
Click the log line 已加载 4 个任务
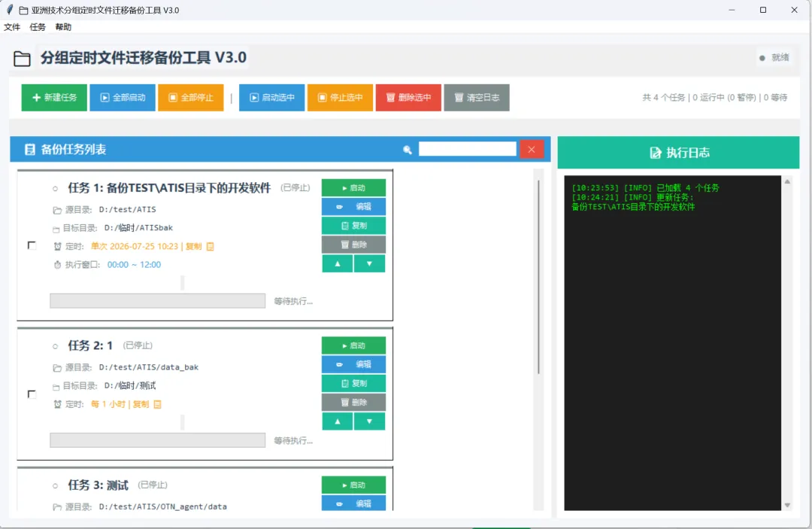point(645,187)
